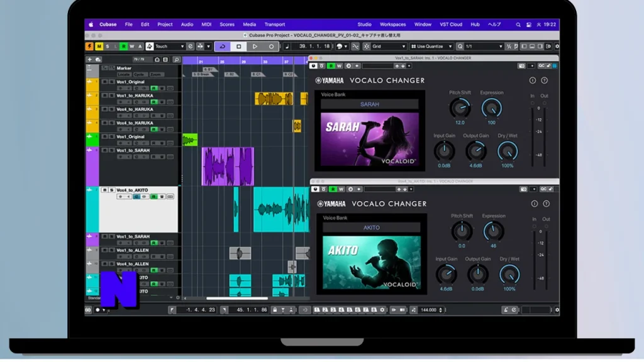
Task: Click the Cycle button on Marker track
Action: 140,74
